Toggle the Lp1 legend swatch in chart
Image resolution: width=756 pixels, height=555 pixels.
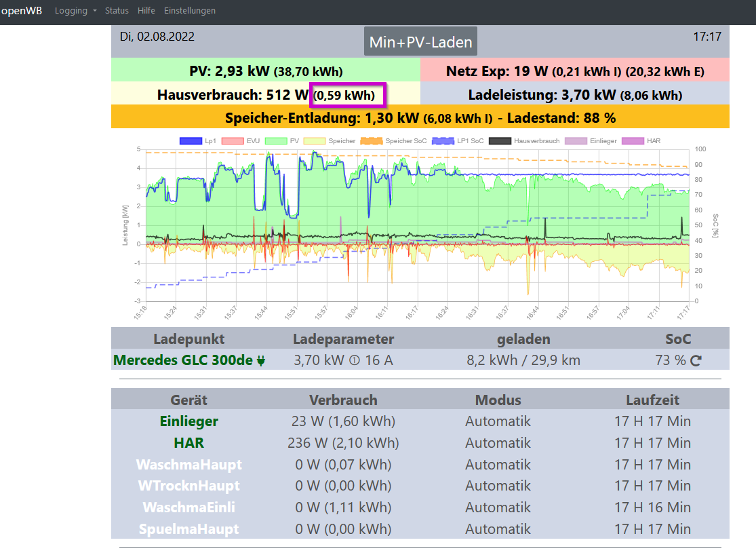coord(191,141)
